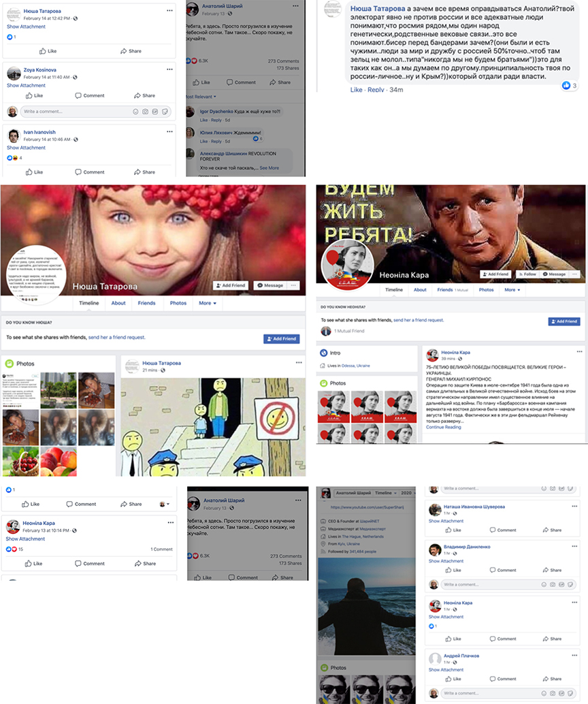This screenshot has width=588, height=704.
Task: Open three-dot menu on Нюша Татарова cover photo
Action: pyautogui.click(x=294, y=285)
